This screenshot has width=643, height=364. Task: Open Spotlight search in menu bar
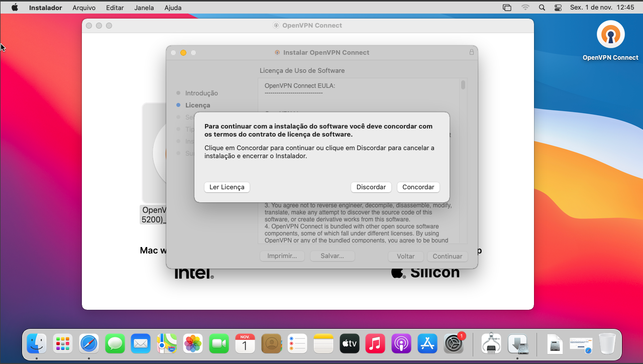(x=542, y=8)
